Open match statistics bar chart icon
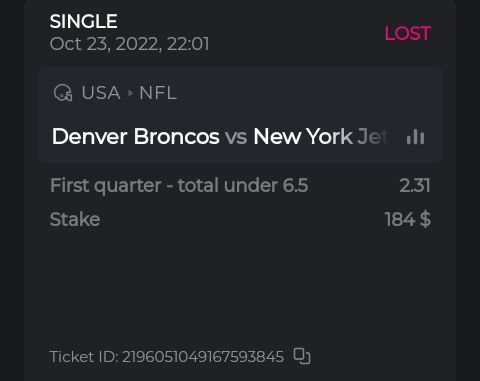This screenshot has width=480, height=381. coord(415,137)
